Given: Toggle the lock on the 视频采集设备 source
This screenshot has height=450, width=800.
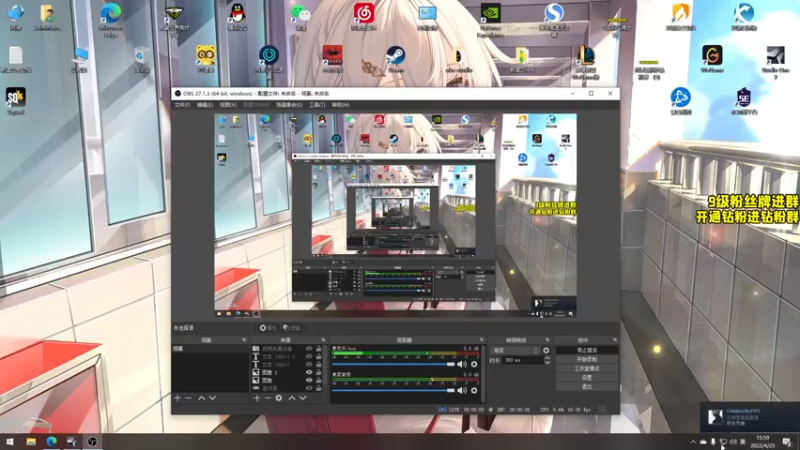Looking at the screenshot, I should click(x=318, y=349).
